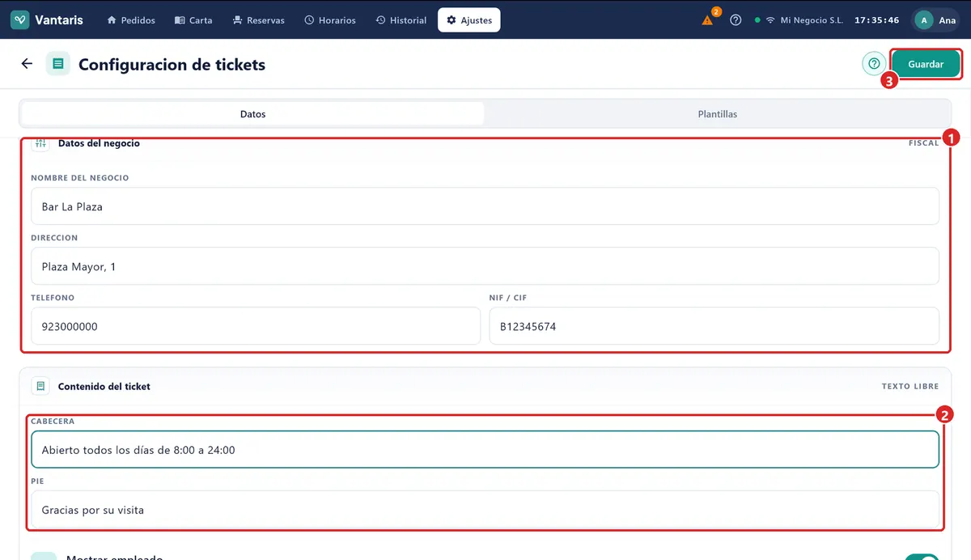This screenshot has width=971, height=560.
Task: Switch to the Datos tab
Action: pyautogui.click(x=253, y=114)
